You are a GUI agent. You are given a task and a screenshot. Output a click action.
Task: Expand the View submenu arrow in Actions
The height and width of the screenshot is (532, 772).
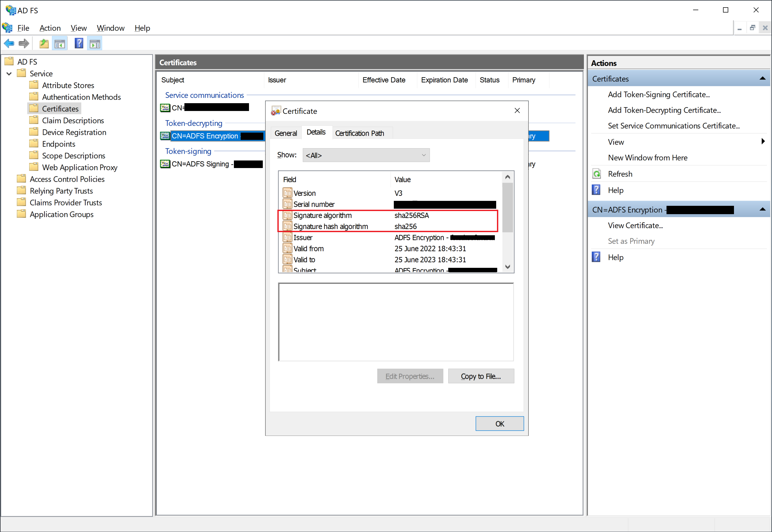(763, 141)
